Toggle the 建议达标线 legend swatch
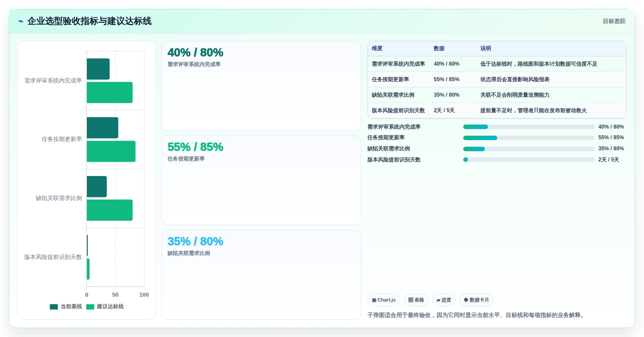Viewport: 644px width, 337px height. [90, 307]
